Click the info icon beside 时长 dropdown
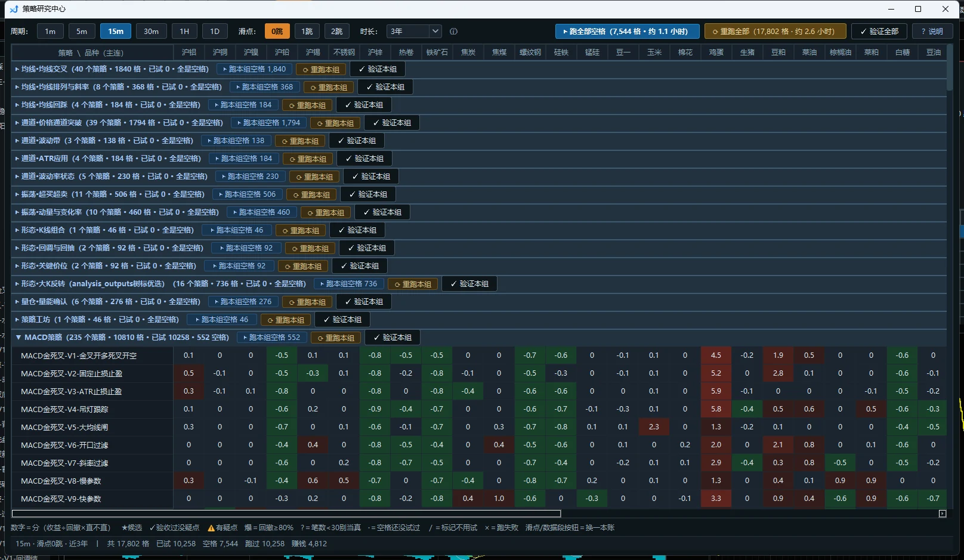 [453, 32]
